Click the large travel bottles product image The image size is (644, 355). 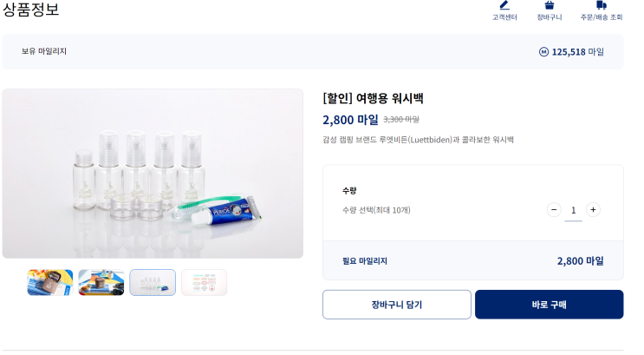click(153, 174)
